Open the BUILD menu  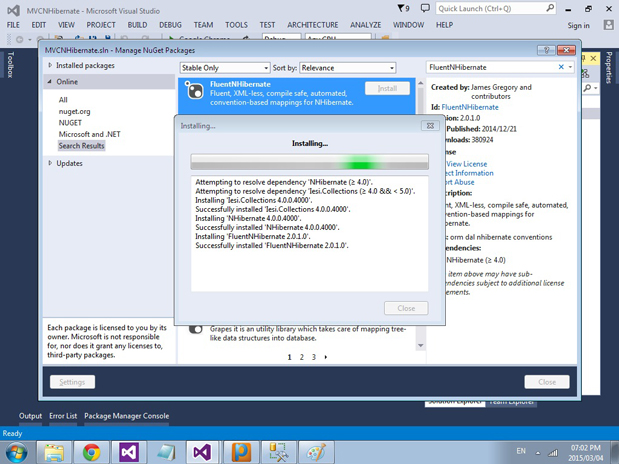pyautogui.click(x=137, y=25)
